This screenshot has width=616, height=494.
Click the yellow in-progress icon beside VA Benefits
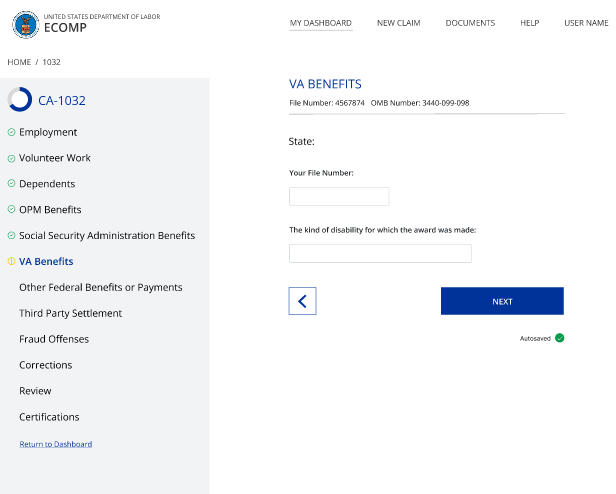(11, 261)
